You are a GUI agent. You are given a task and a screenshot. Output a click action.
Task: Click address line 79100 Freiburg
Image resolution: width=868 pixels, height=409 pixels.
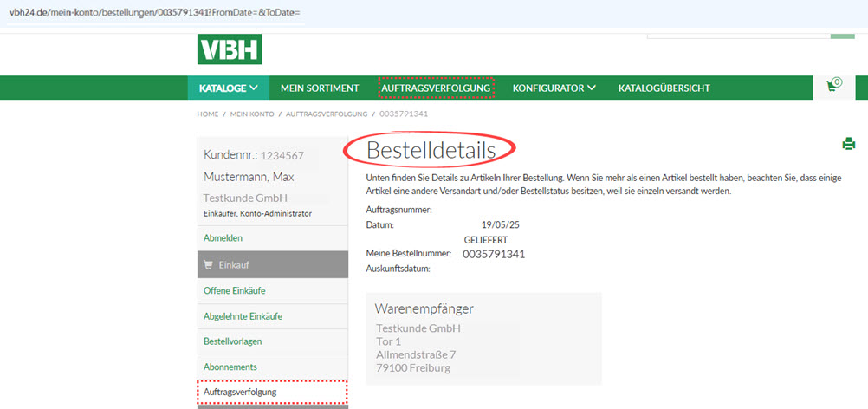tap(413, 367)
